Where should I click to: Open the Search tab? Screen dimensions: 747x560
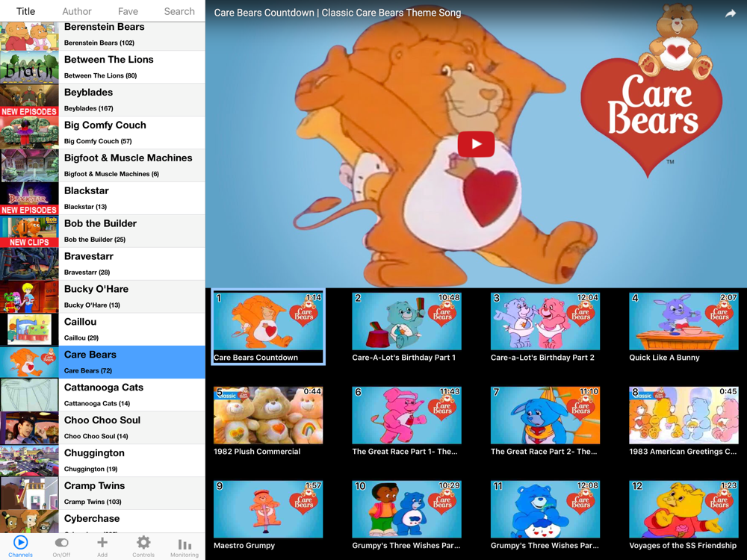(x=179, y=11)
